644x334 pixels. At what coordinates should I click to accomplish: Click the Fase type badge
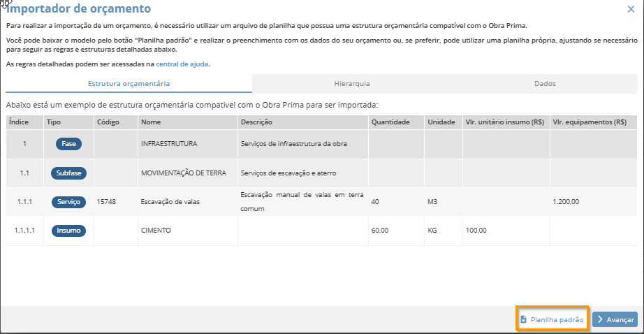click(68, 144)
